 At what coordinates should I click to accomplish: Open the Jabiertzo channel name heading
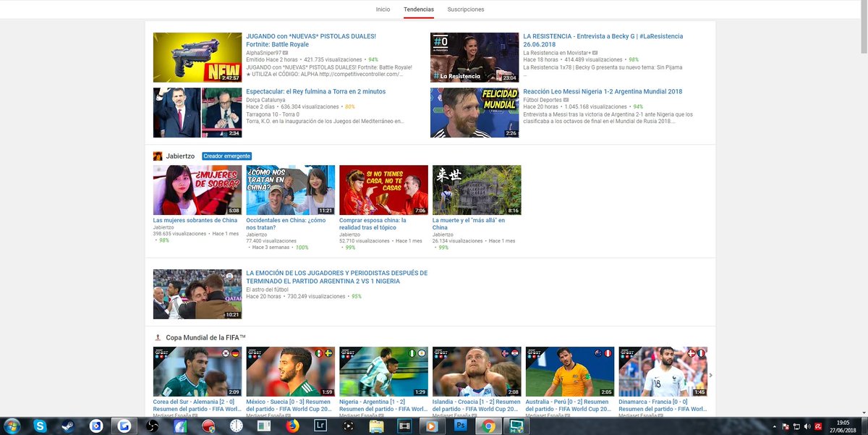tap(180, 156)
